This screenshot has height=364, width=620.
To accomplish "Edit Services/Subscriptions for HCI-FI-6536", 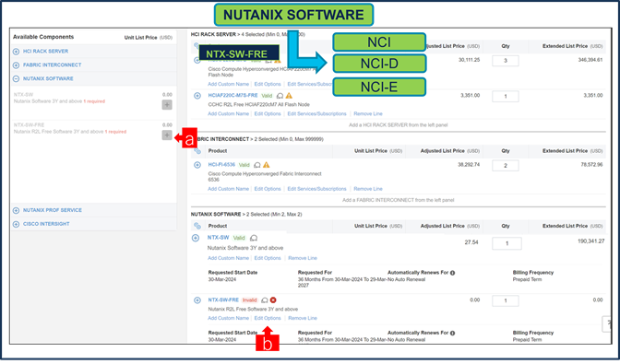I will (x=316, y=189).
